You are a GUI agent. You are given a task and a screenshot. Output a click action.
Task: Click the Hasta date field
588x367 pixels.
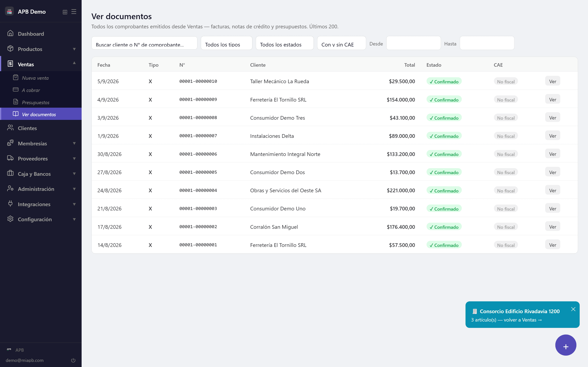point(487,43)
